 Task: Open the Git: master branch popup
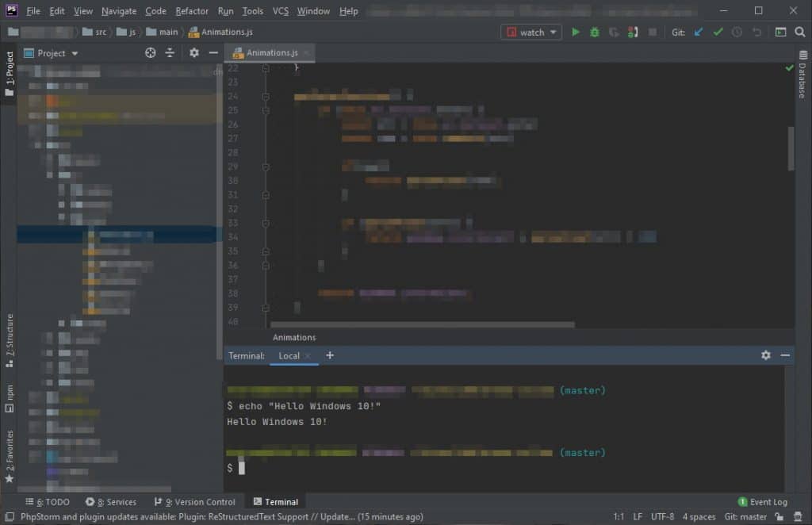[745, 517]
